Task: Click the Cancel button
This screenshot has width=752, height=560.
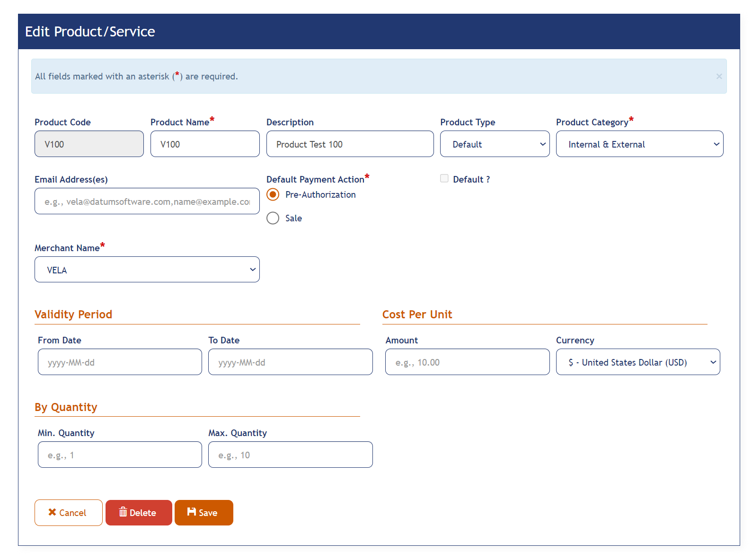Action: pos(69,513)
